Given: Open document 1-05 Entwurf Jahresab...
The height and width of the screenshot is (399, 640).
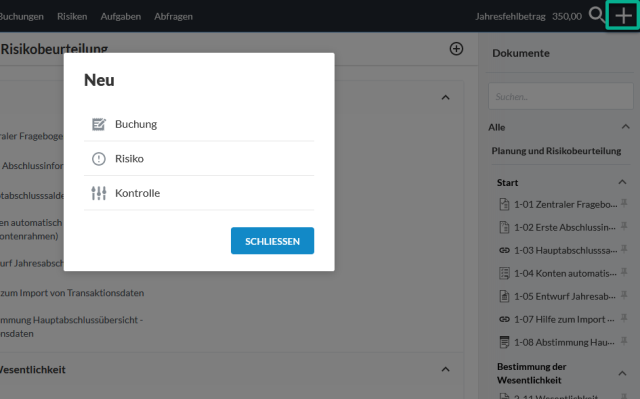Looking at the screenshot, I should (564, 296).
